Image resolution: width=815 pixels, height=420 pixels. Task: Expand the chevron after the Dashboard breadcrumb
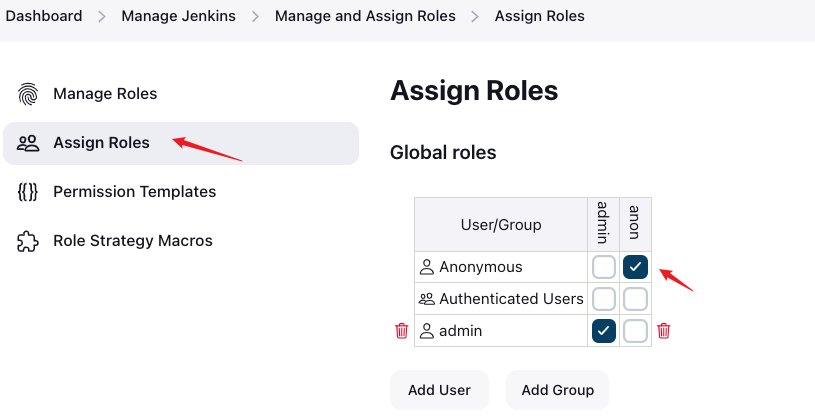tap(102, 17)
